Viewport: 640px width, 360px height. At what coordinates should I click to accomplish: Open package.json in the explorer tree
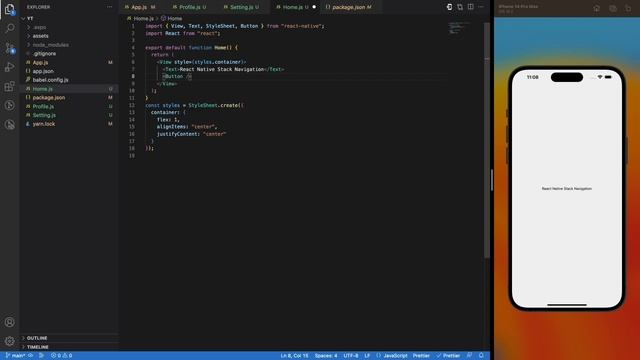pyautogui.click(x=49, y=98)
